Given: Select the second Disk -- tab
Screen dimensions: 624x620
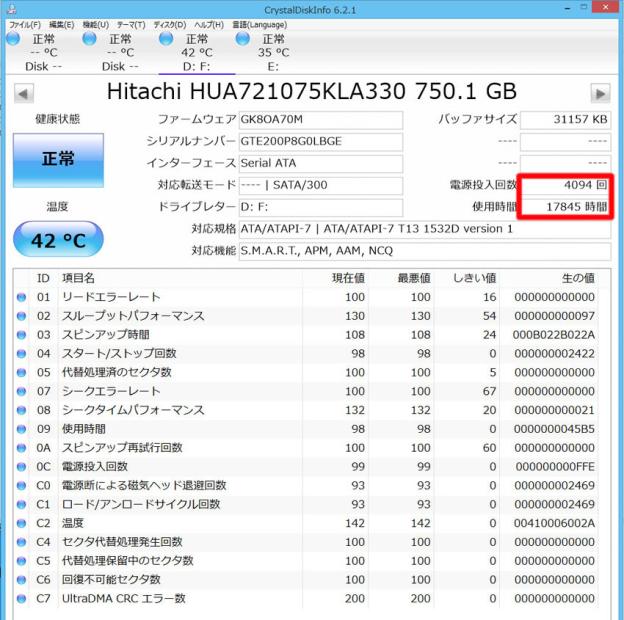Looking at the screenshot, I should 120,53.
